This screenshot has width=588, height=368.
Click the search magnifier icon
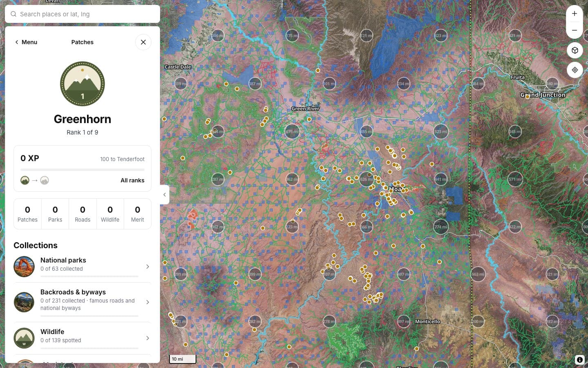pyautogui.click(x=13, y=14)
